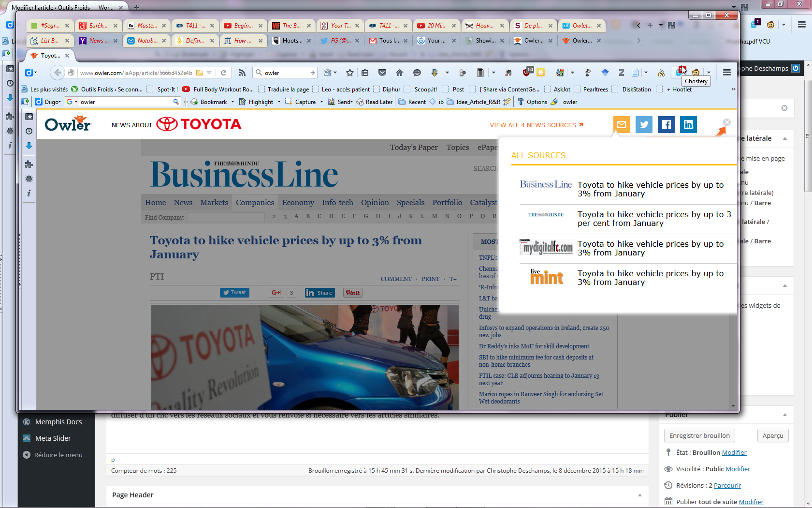Open Memphis Docs in WordPress menu

pos(58,422)
